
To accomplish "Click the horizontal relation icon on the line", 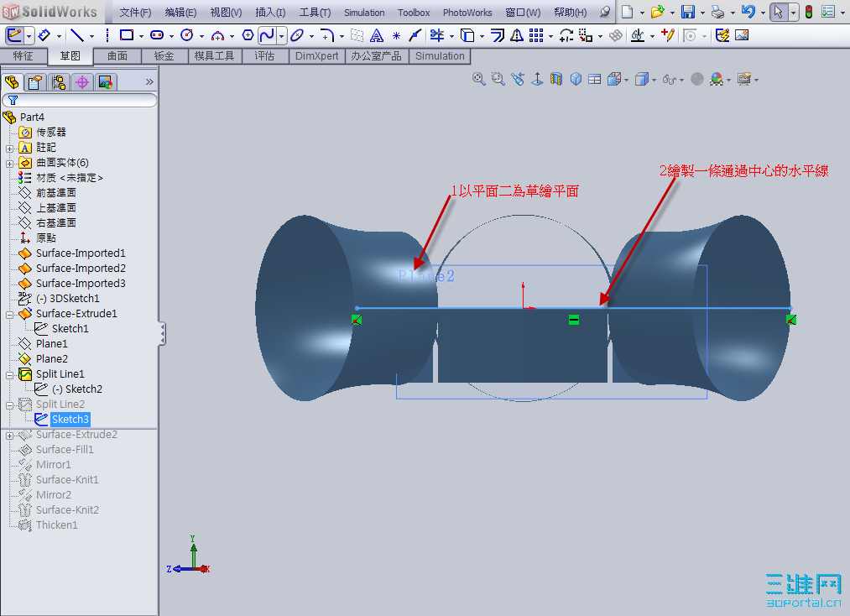I will coord(574,320).
